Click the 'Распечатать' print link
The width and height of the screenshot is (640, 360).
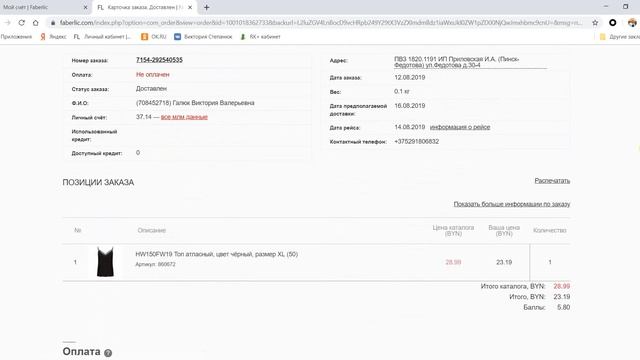coord(552,180)
